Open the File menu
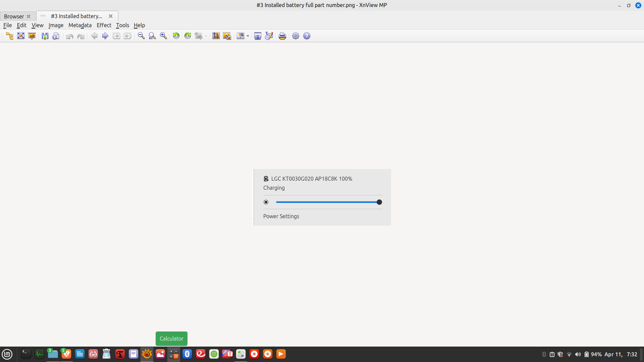This screenshot has width=644, height=362. click(x=7, y=25)
